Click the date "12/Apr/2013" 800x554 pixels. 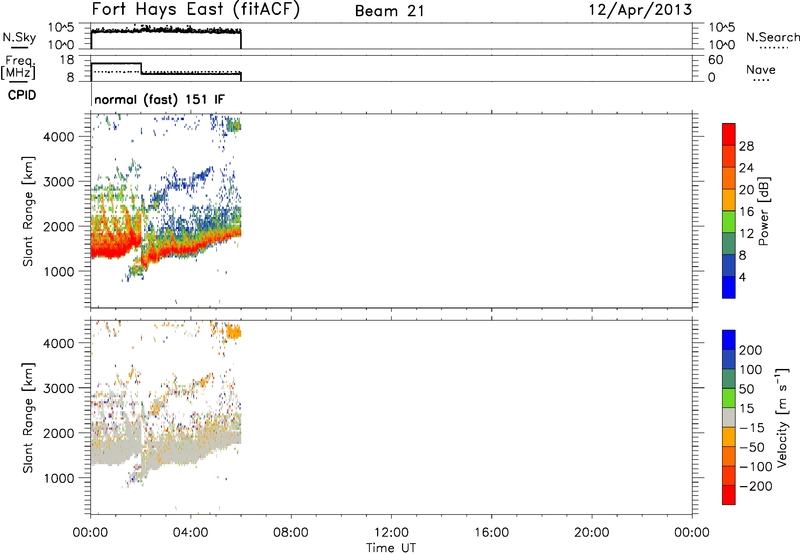[640, 10]
